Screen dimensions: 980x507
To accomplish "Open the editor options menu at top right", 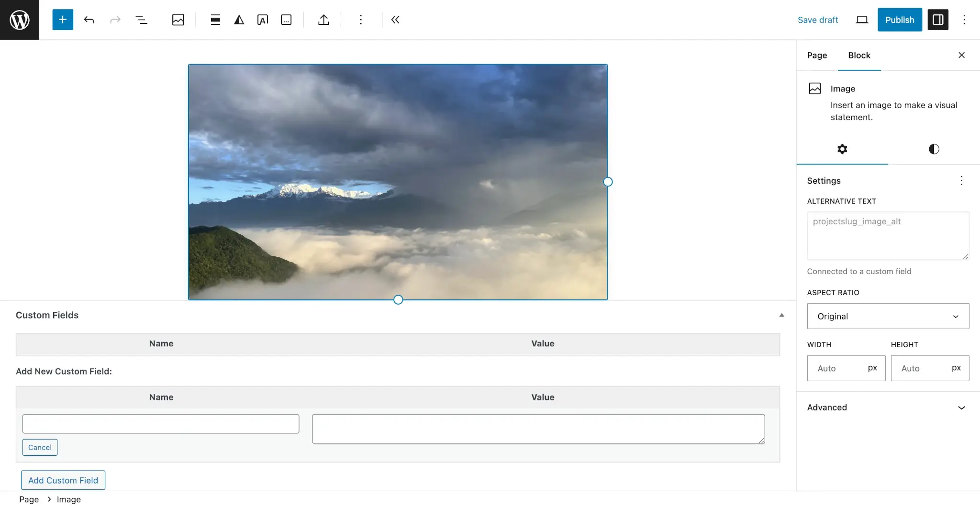I will point(964,20).
